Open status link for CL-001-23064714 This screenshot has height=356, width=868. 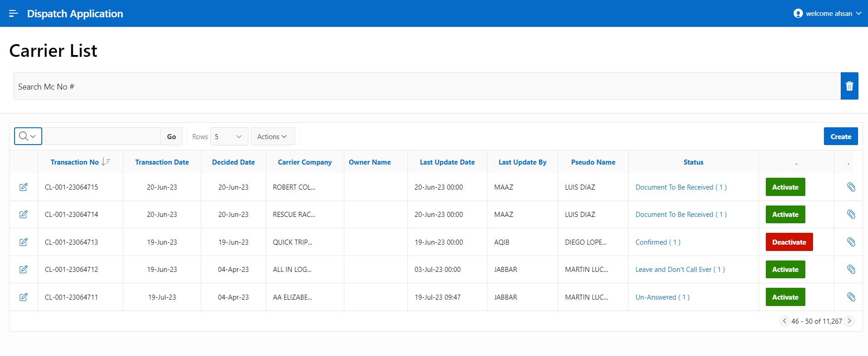[681, 214]
